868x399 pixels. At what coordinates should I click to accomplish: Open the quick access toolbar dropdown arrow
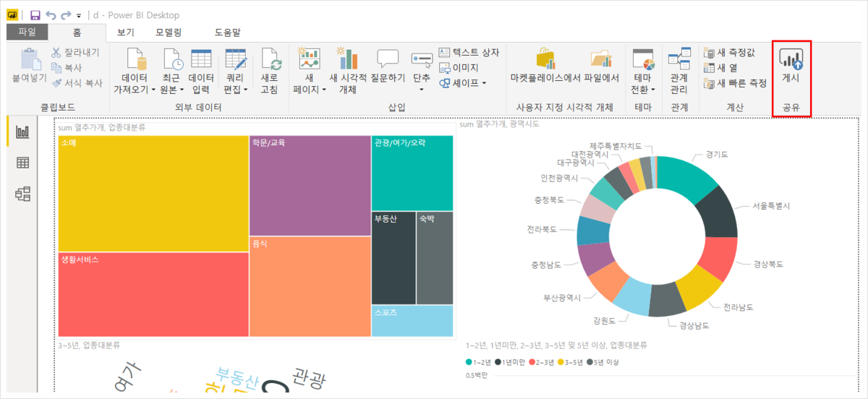[x=78, y=15]
